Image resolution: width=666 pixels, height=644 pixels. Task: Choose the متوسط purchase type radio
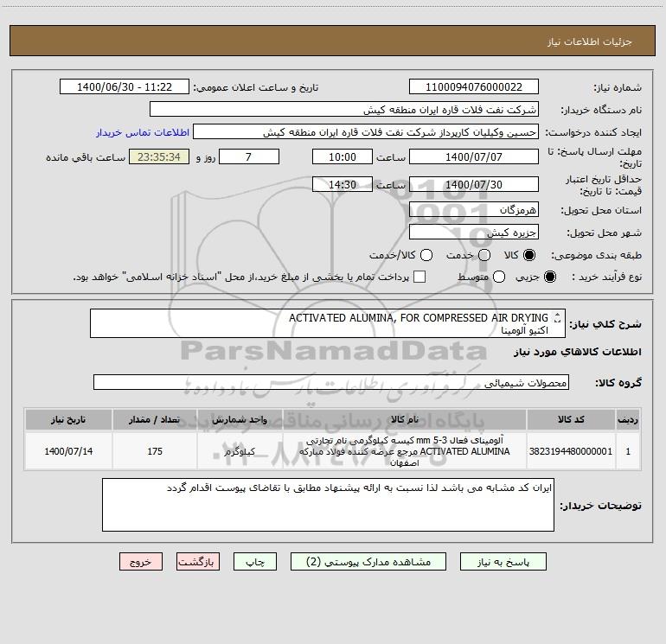499,277
